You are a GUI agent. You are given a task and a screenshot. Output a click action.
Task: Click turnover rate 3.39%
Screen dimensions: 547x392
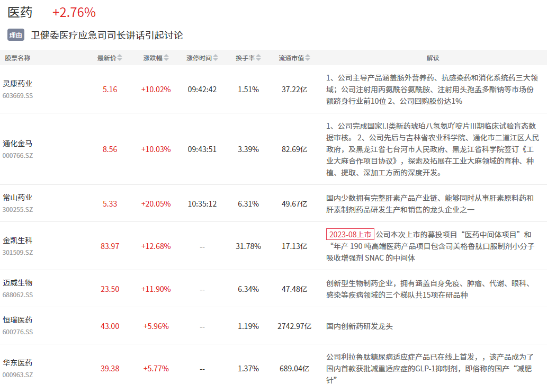click(248, 149)
